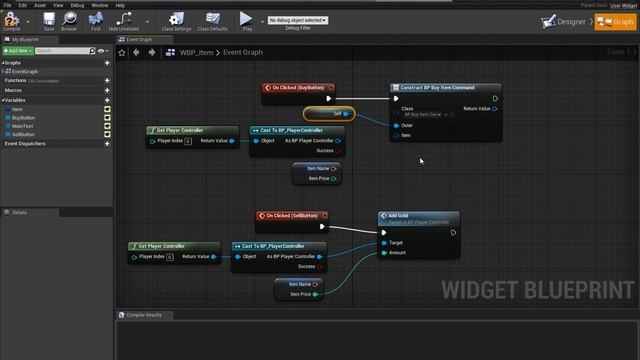This screenshot has height=360, width=640.
Task: Select the Item variable
Action: click(17, 109)
